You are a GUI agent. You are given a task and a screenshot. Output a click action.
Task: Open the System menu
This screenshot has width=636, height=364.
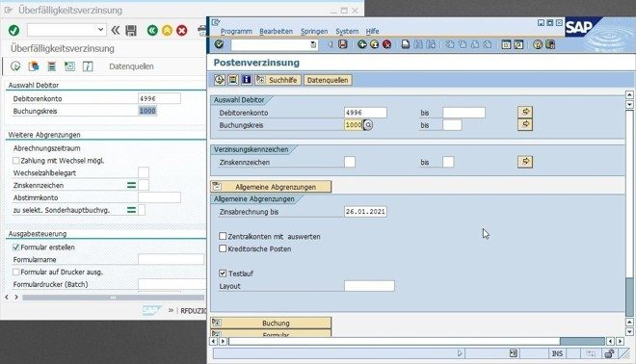(x=347, y=31)
